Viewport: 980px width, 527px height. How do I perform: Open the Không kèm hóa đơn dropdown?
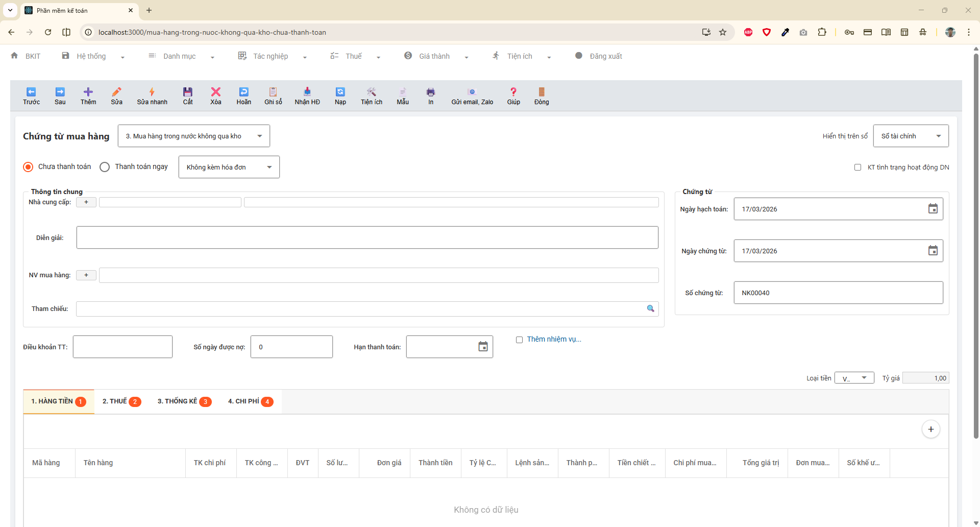point(229,167)
